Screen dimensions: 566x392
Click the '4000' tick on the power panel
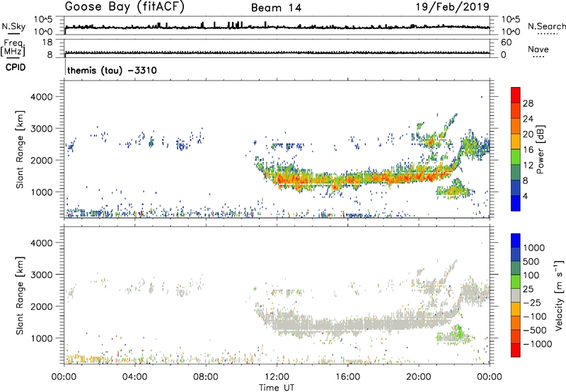(x=42, y=97)
